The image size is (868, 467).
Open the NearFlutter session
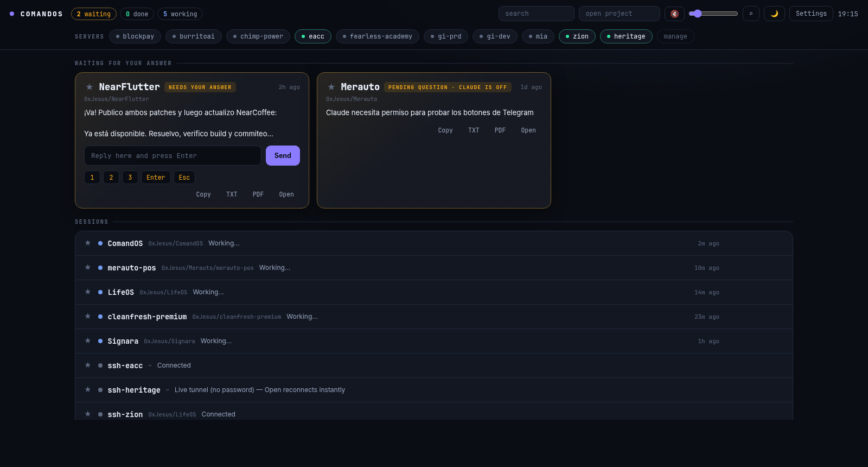click(x=286, y=194)
